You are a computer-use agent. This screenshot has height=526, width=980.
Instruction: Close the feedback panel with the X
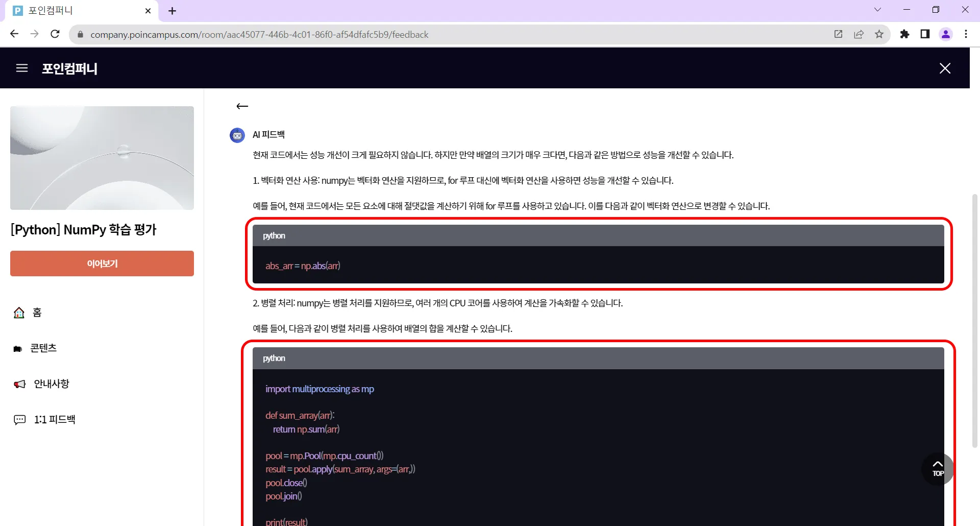coord(945,68)
